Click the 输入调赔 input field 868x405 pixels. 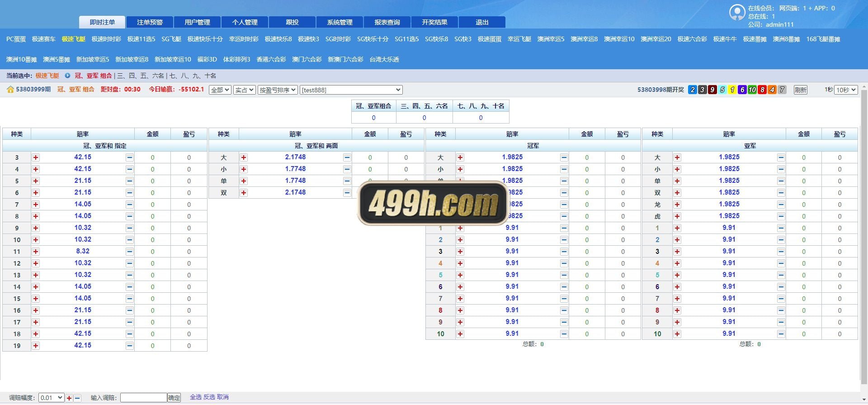(x=144, y=398)
